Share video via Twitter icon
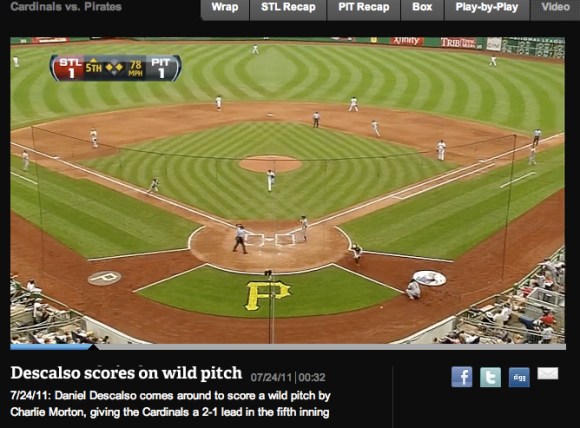Screen dimensions: 580x428 coord(490,377)
